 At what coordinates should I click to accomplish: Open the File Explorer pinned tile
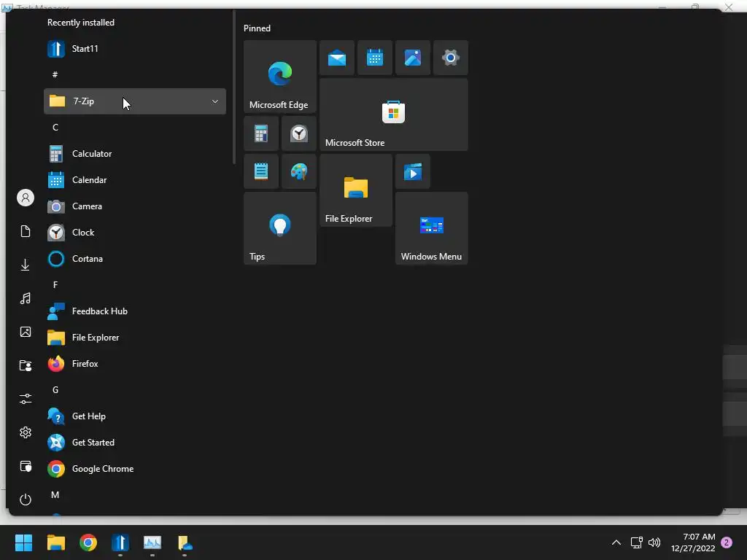356,190
